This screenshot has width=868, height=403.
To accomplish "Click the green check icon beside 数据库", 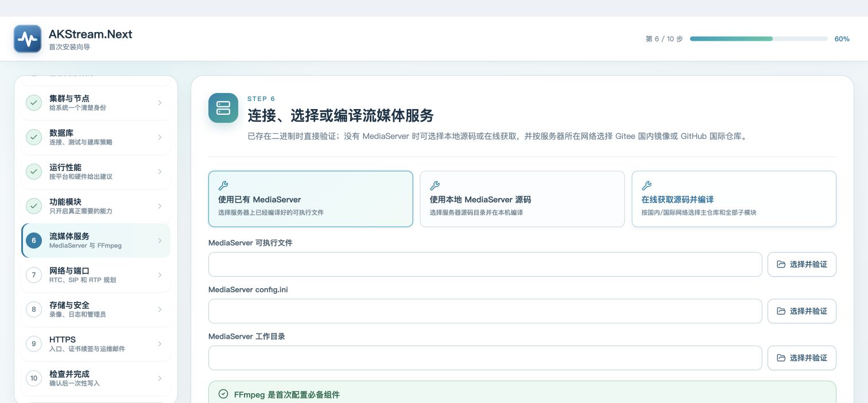I will [34, 137].
